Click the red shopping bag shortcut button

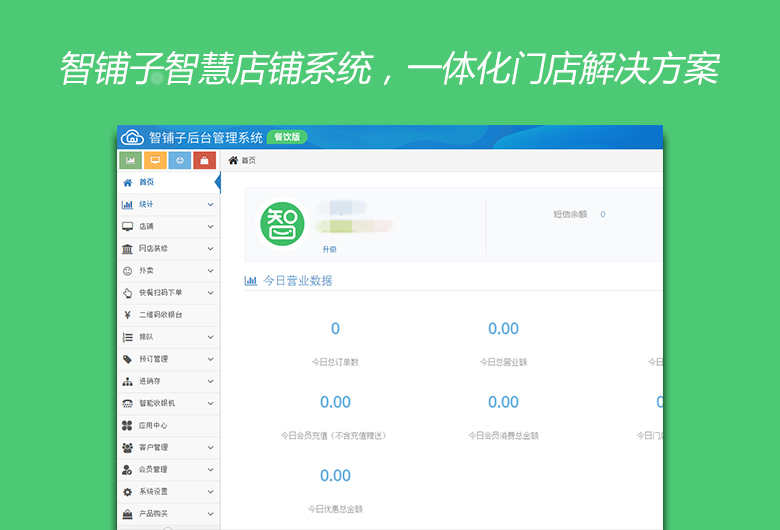coord(204,160)
